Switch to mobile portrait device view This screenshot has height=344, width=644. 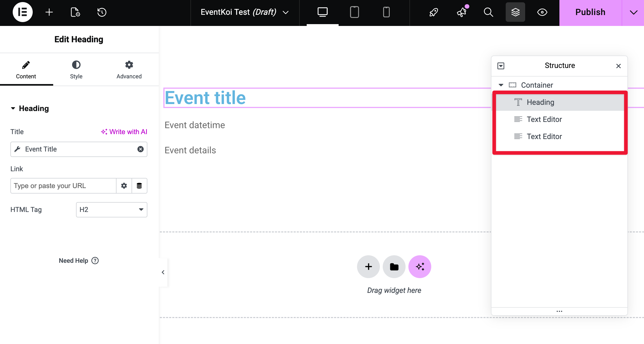pos(386,12)
